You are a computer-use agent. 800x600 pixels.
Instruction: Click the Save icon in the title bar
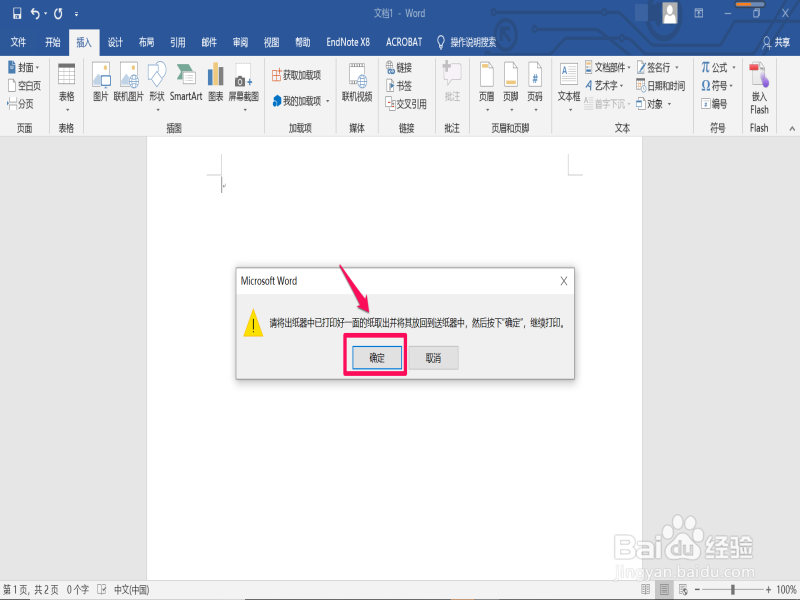[17, 13]
